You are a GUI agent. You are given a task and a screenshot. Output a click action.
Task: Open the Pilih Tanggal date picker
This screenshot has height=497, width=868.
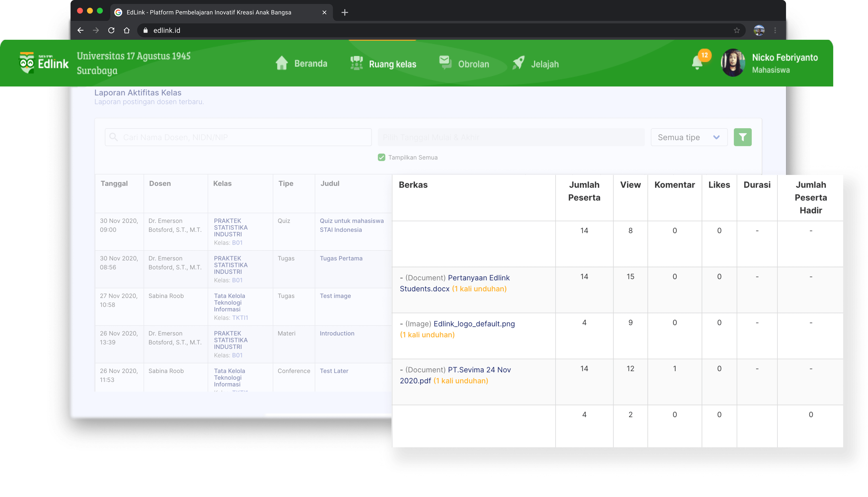click(x=511, y=137)
